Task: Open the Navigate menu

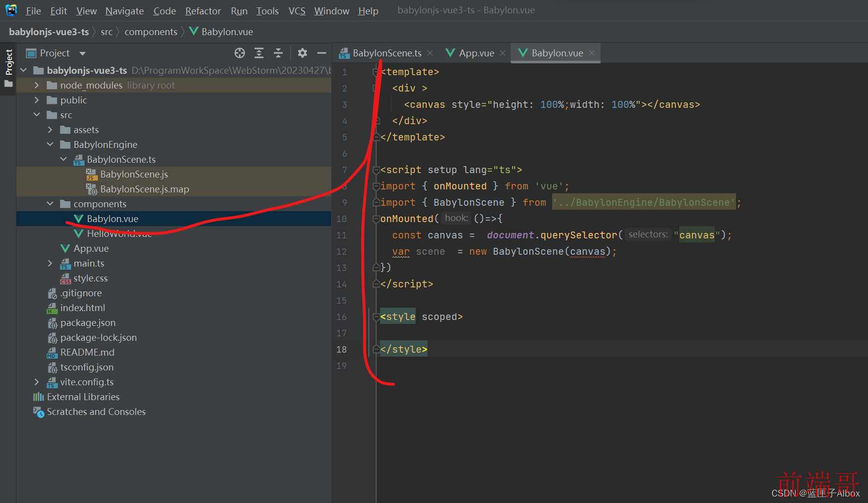Action: (x=125, y=11)
